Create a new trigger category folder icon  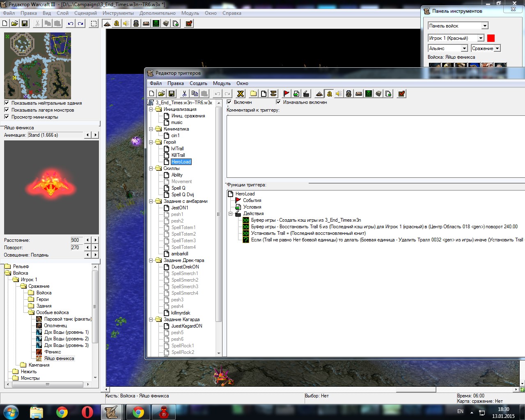click(x=254, y=94)
